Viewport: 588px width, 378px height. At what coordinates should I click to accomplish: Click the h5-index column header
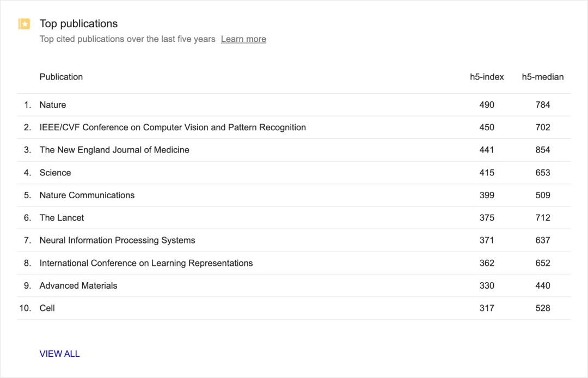[487, 77]
